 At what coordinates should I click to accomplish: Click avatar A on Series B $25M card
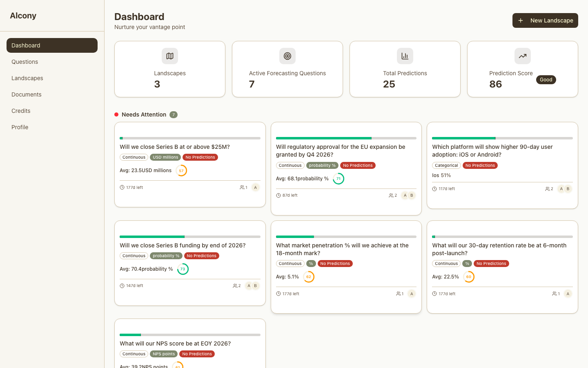[x=256, y=188]
